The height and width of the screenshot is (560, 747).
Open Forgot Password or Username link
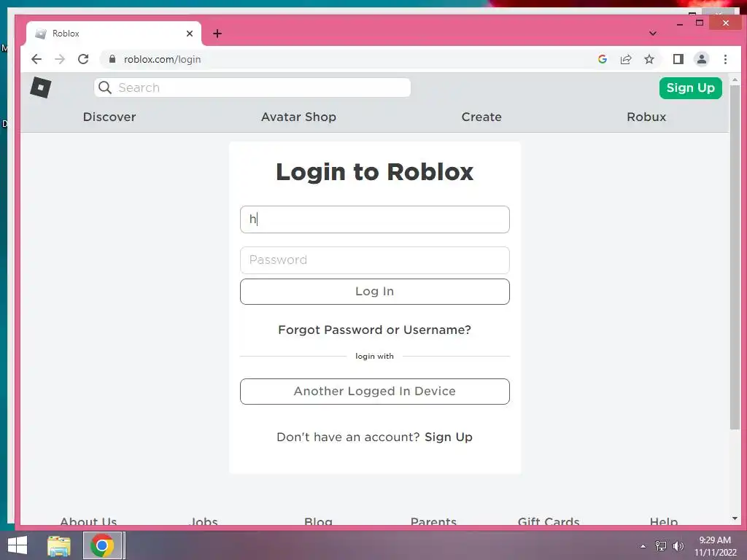click(374, 330)
